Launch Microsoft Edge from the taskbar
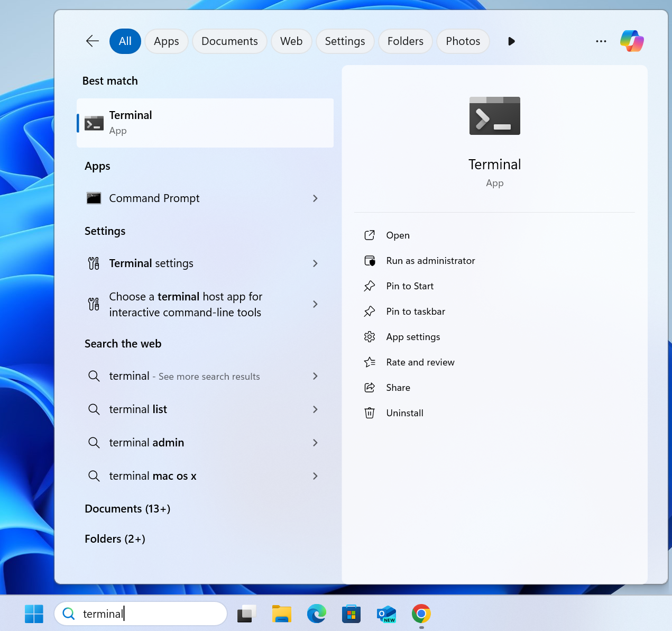Screen dimensions: 672x631 (316, 614)
